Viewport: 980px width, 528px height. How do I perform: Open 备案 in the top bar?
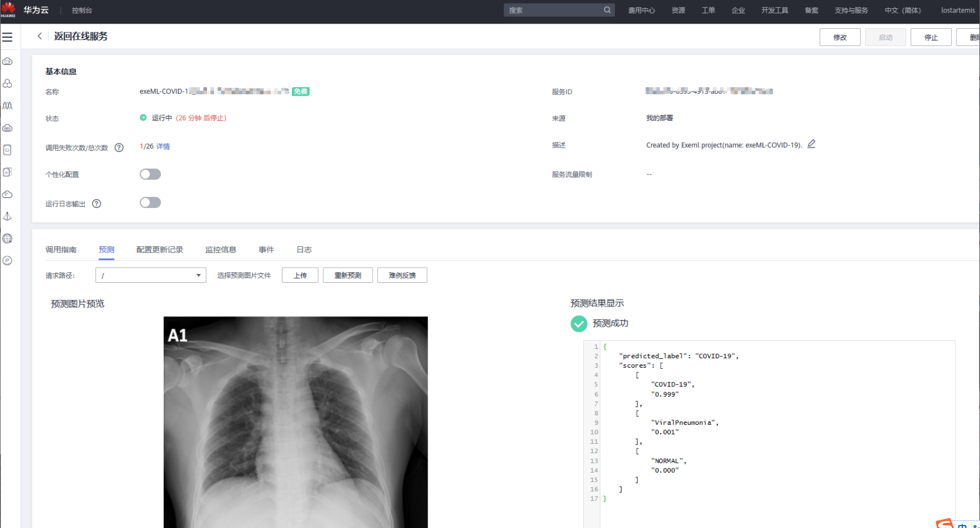coord(811,10)
